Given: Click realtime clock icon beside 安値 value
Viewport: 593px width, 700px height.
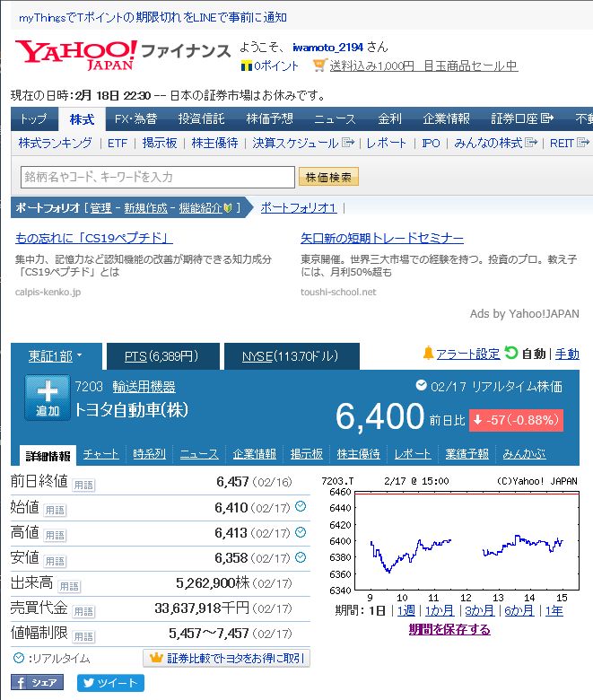Looking at the screenshot, I should click(301, 556).
